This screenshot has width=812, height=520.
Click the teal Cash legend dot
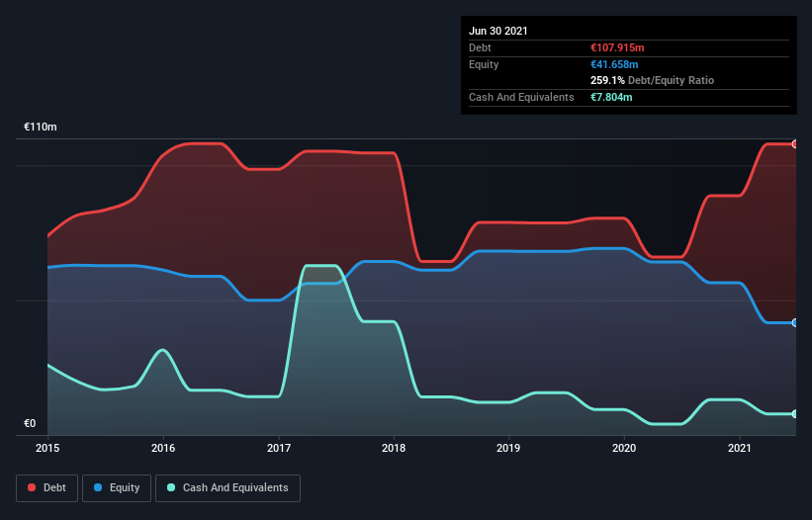click(x=171, y=487)
